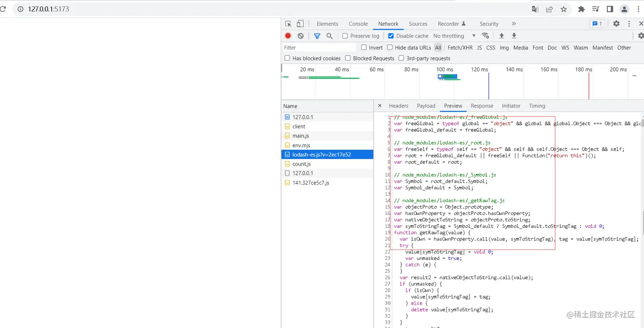Toggle the device toolbar icon
The width and height of the screenshot is (644, 328).
pos(300,24)
